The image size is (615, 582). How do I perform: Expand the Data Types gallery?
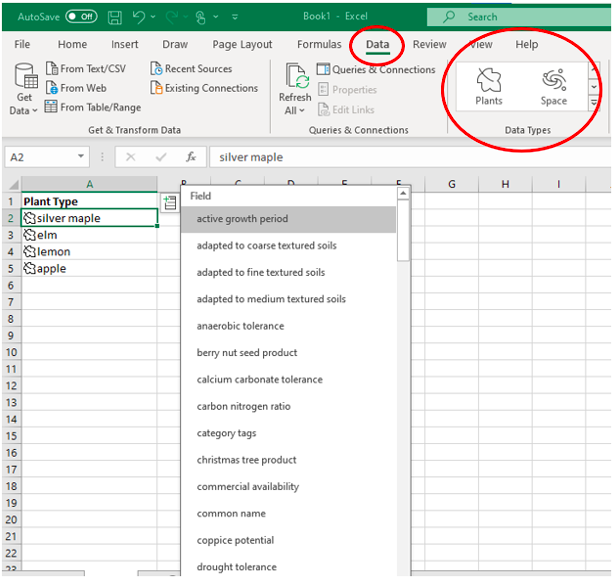click(x=594, y=103)
